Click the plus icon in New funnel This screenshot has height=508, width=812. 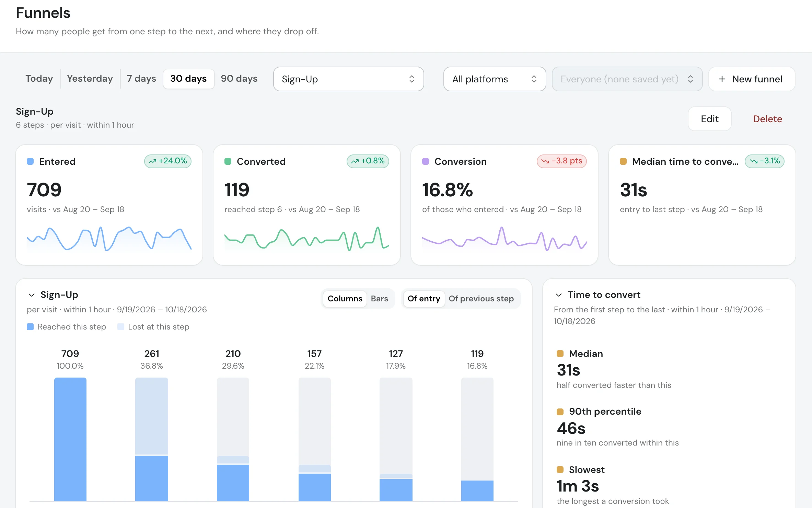click(722, 79)
